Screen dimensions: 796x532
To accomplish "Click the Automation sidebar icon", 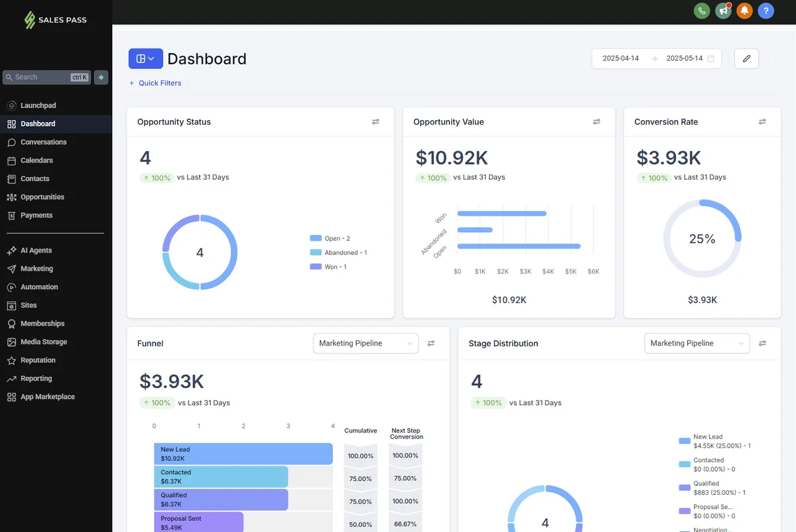I will (11, 287).
